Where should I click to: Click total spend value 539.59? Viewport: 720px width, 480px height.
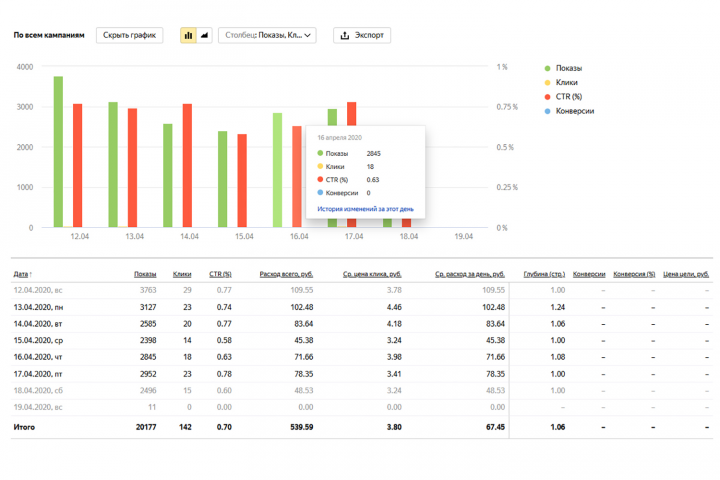click(x=302, y=427)
